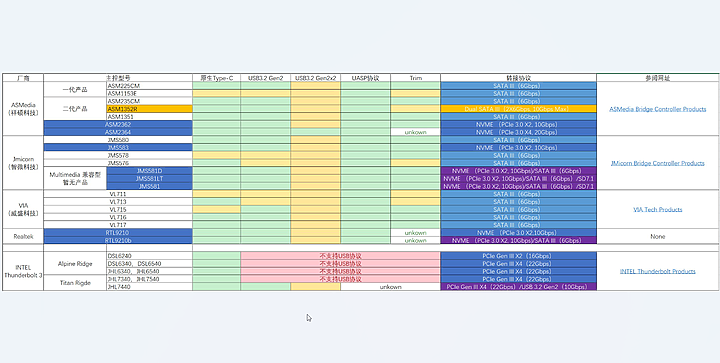Click the 原生Type-C column header
The image size is (720, 363).
click(x=216, y=78)
